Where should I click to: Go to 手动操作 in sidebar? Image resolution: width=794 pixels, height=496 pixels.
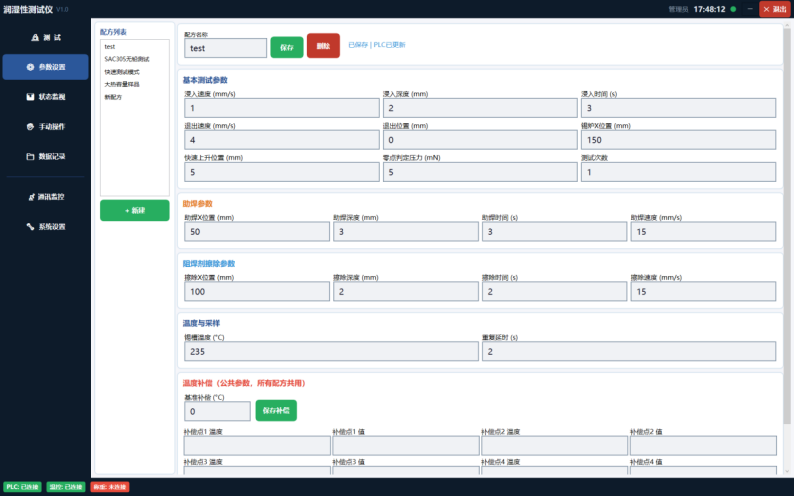45,127
